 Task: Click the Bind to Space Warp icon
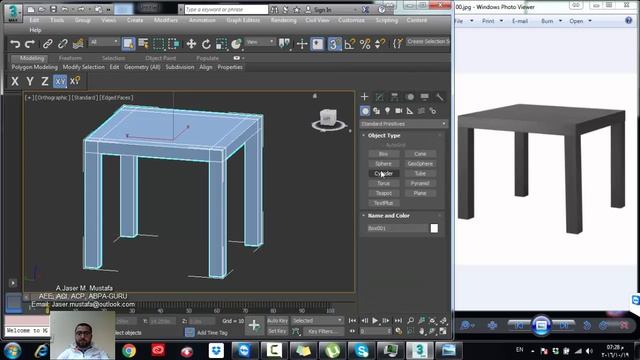pyautogui.click(x=78, y=44)
